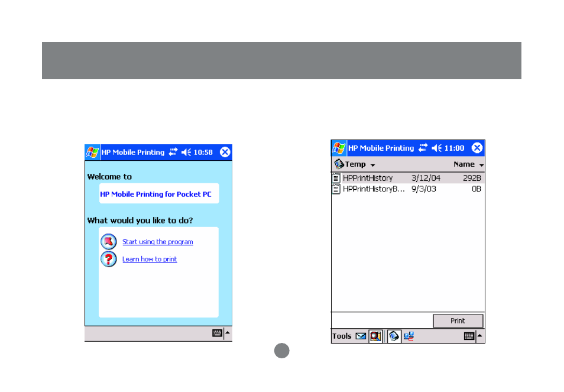Click the envelope email icon in the bottom toolbar
The image size is (564, 392).
click(x=361, y=336)
